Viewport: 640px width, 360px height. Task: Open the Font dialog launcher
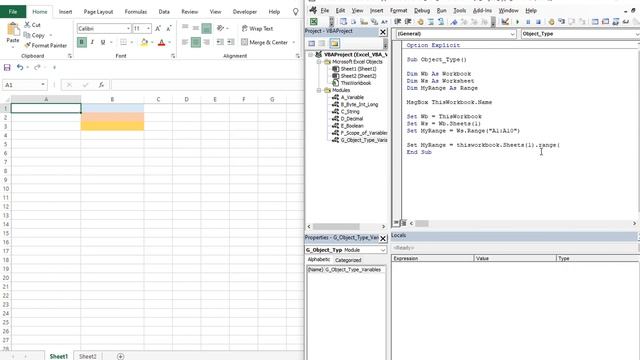[x=173, y=56]
